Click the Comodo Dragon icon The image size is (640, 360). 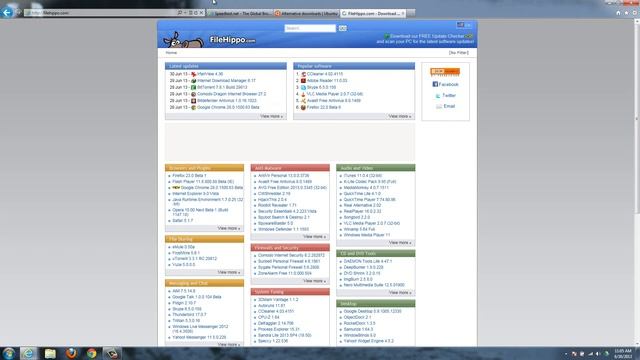pos(193,94)
